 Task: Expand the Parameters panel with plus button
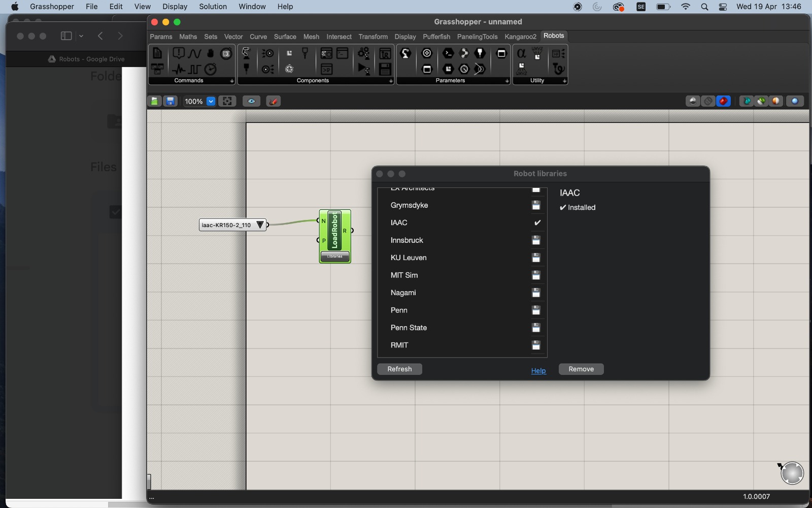[507, 81]
